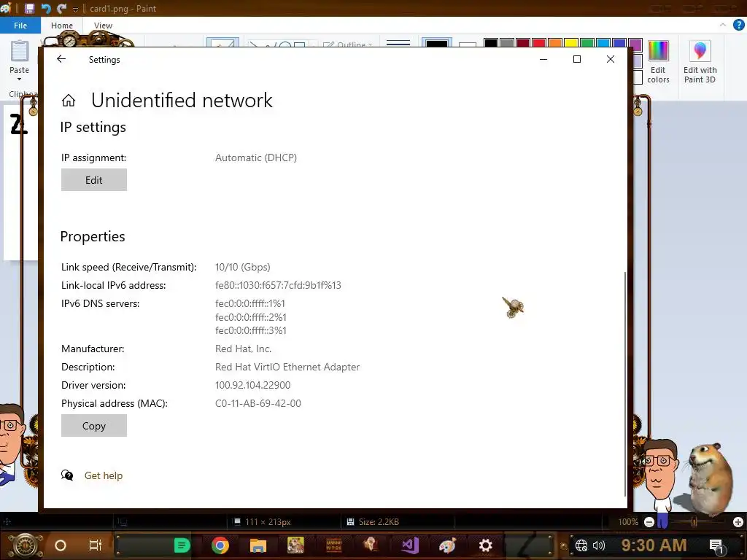Image resolution: width=747 pixels, height=560 pixels.
Task: Pick the yellow color swatch in Paint
Action: click(571, 43)
